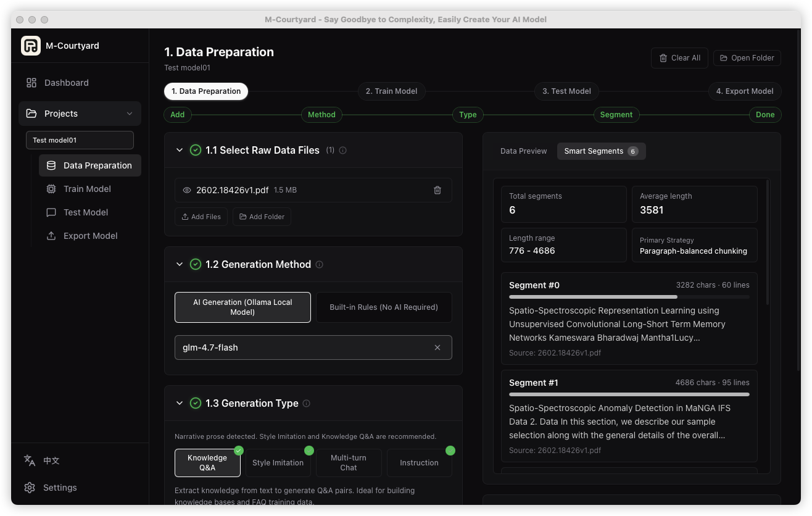Open Train Model in the sidebar
This screenshot has height=516, width=812.
click(x=90, y=189)
